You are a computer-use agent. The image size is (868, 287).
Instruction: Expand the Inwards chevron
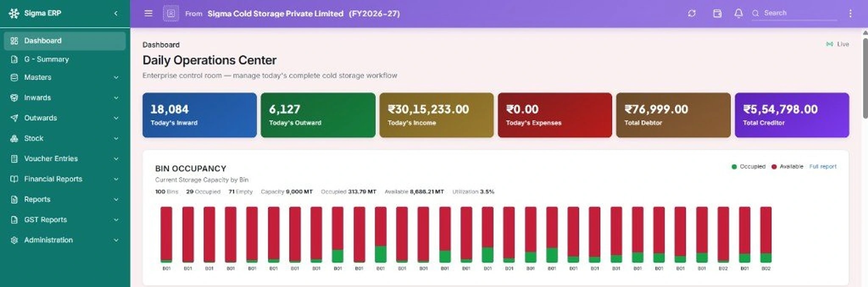point(116,98)
